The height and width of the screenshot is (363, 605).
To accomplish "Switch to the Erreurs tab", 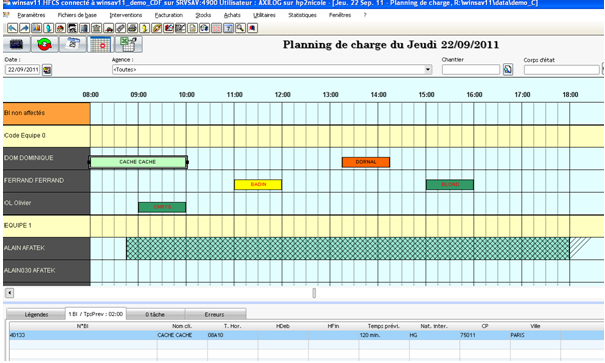I will point(215,314).
